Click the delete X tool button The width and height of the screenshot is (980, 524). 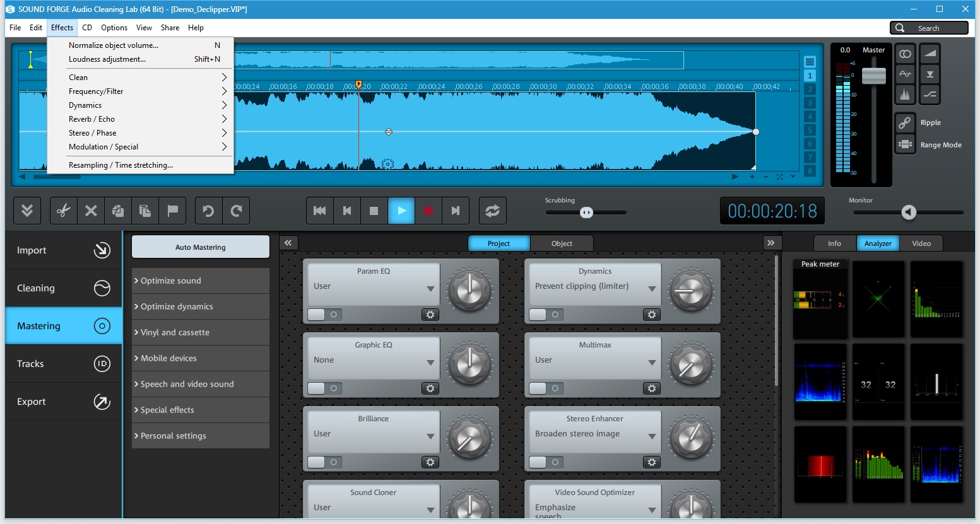pyautogui.click(x=91, y=211)
